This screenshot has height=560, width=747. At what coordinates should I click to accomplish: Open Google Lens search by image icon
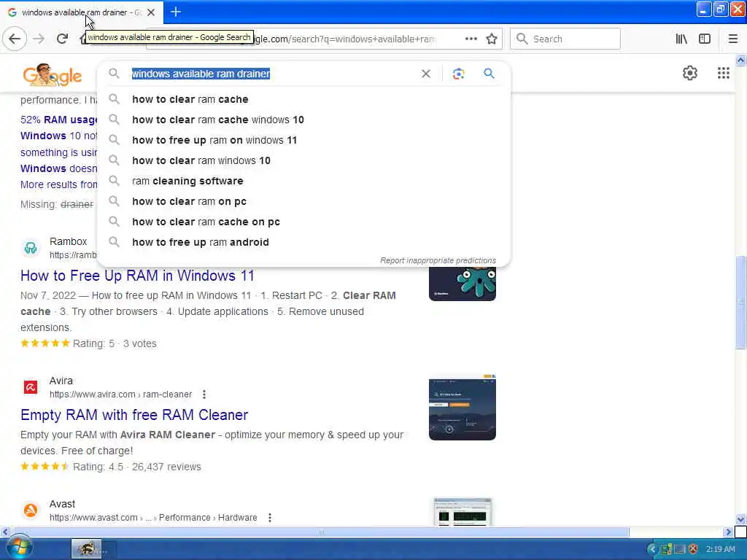458,74
